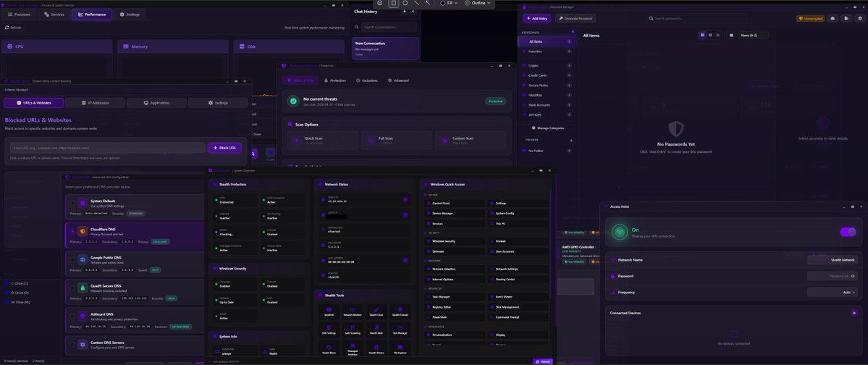Open Manage Categories link

pyautogui.click(x=548, y=128)
